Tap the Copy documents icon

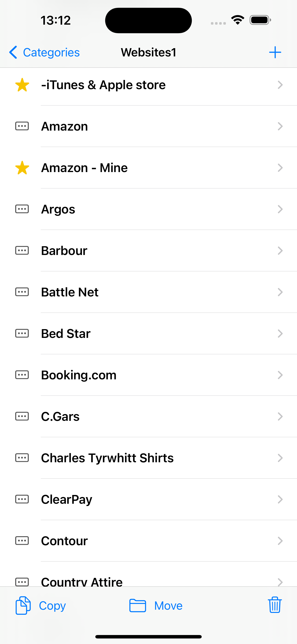23,605
